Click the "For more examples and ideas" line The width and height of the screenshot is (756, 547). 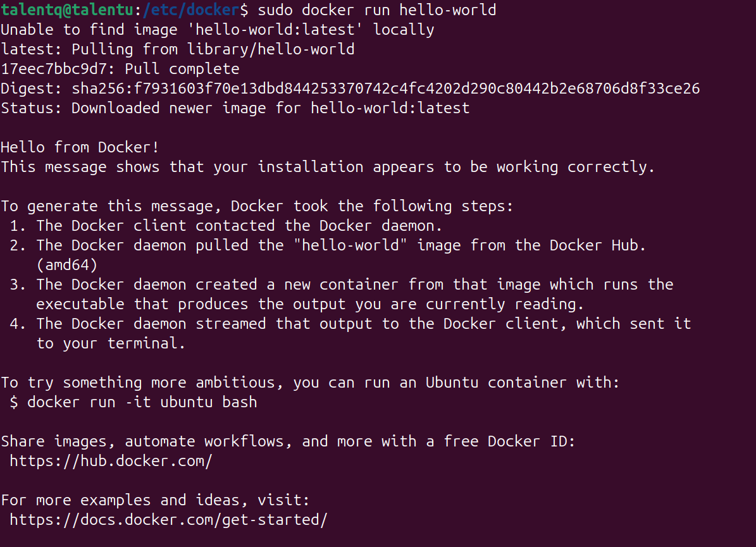(155, 500)
